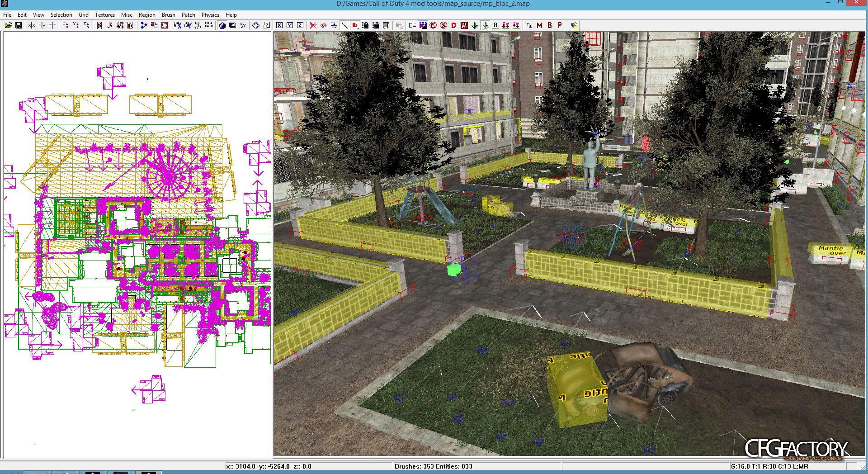Click the 'Brushes: 353 Entities: 833' status text

coord(433,466)
